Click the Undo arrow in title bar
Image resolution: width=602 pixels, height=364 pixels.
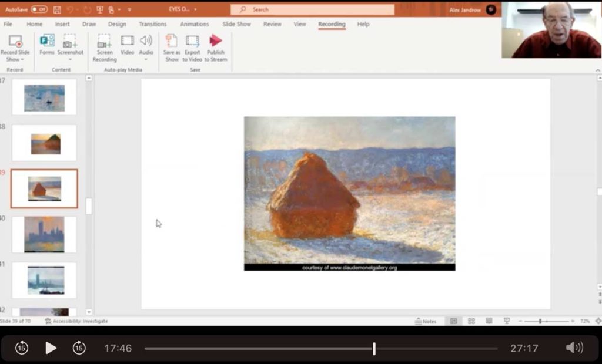[70, 9]
